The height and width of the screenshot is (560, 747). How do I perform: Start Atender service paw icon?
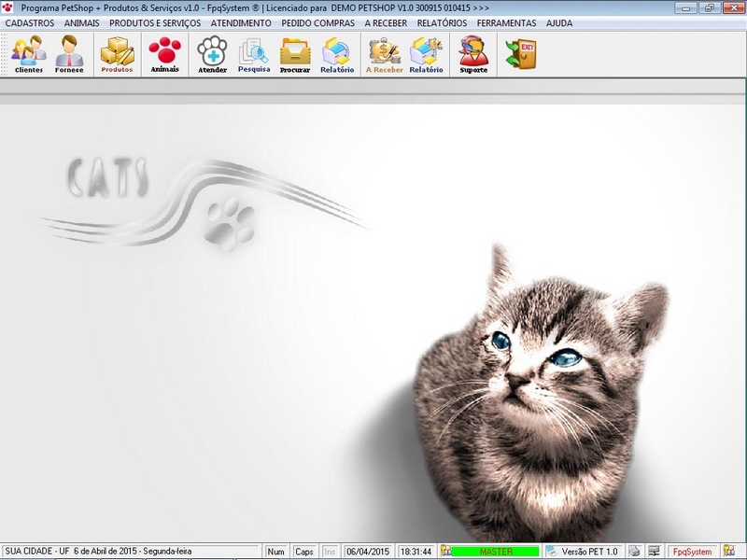pos(213,54)
